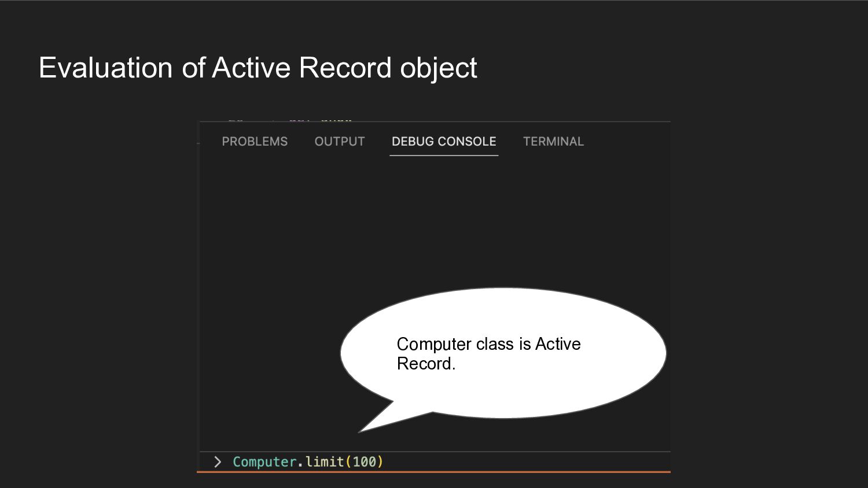The image size is (868, 488).
Task: Click the clipped editor text above the PROBLEMS tab
Action: coord(289,120)
